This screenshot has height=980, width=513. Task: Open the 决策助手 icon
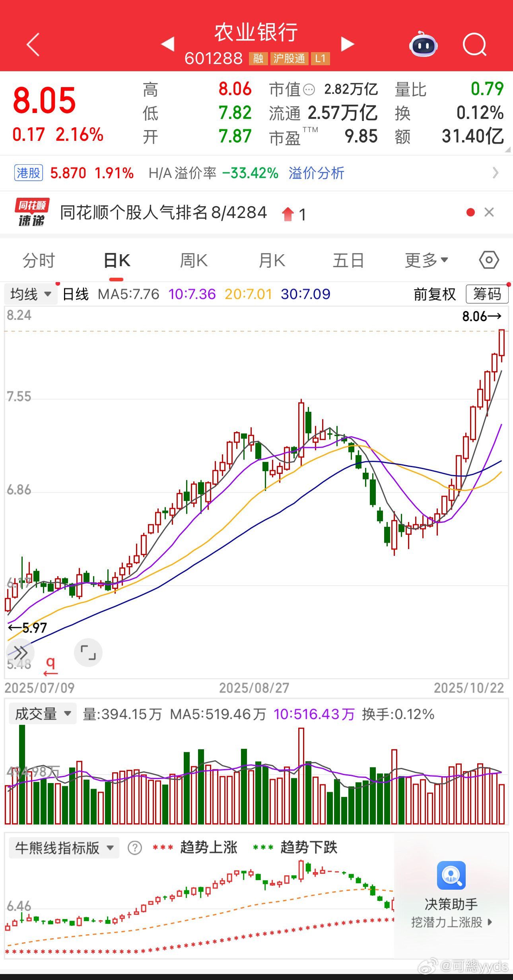pos(451,875)
